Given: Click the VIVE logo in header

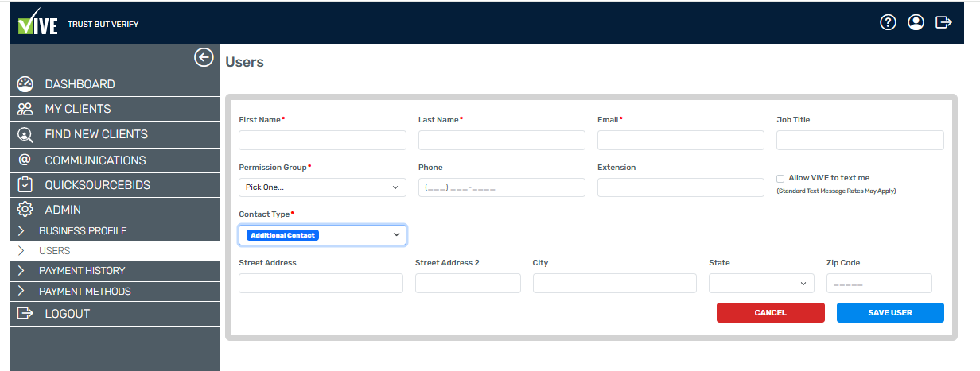Looking at the screenshot, I should click(x=37, y=22).
